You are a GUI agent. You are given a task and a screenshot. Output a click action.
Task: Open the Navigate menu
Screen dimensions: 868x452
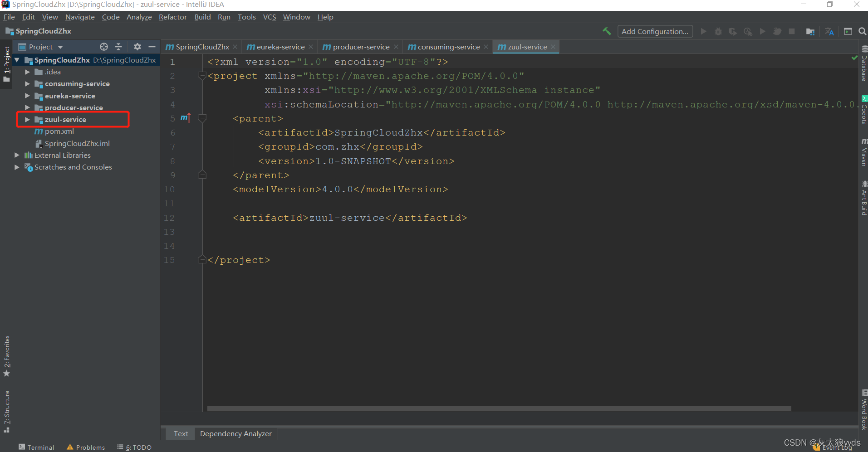[x=80, y=17]
